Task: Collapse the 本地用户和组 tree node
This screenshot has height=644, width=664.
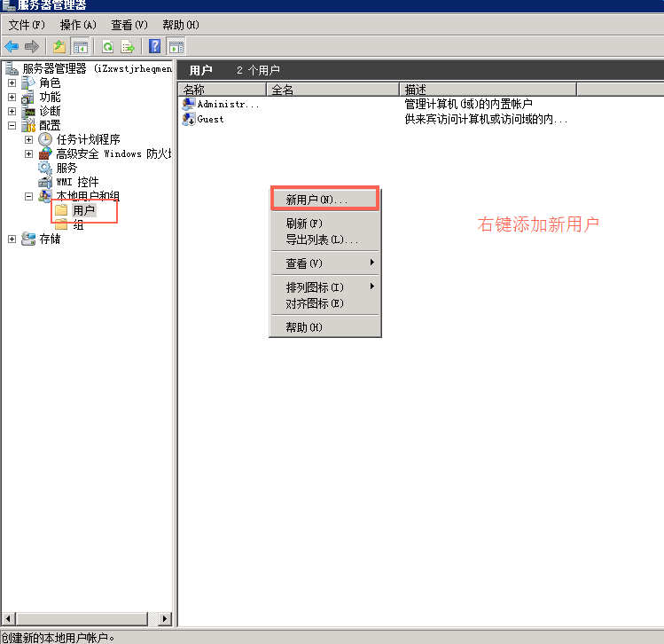Action: click(x=28, y=196)
